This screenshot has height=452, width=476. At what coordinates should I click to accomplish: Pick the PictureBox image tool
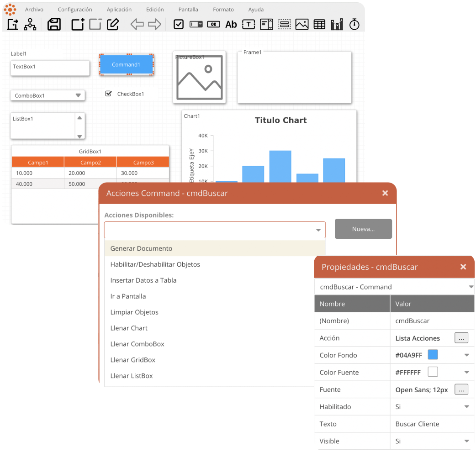coord(301,24)
